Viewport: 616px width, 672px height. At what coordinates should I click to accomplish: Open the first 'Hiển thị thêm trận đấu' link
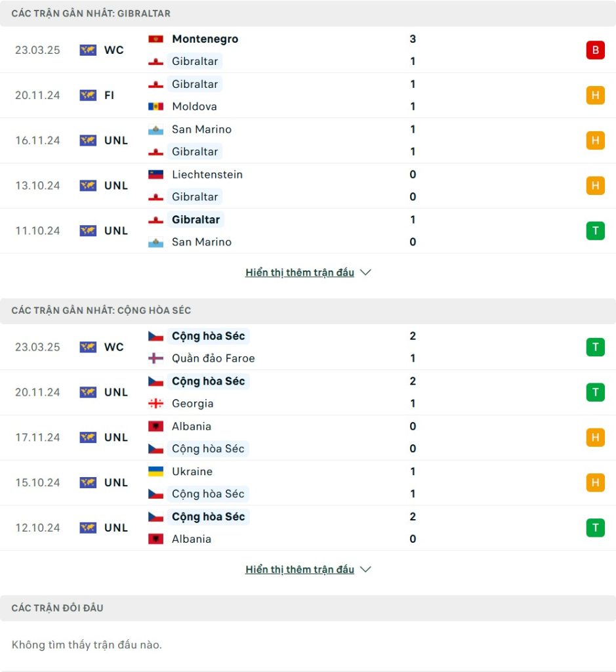(299, 272)
